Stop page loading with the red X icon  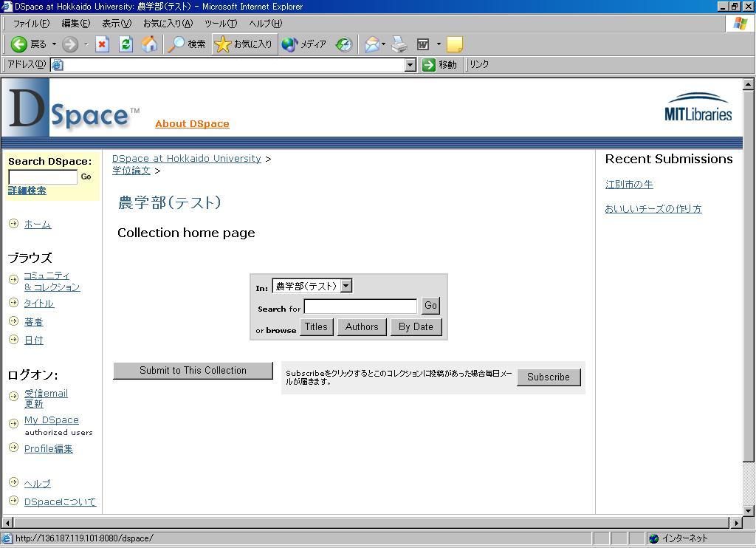(x=102, y=44)
